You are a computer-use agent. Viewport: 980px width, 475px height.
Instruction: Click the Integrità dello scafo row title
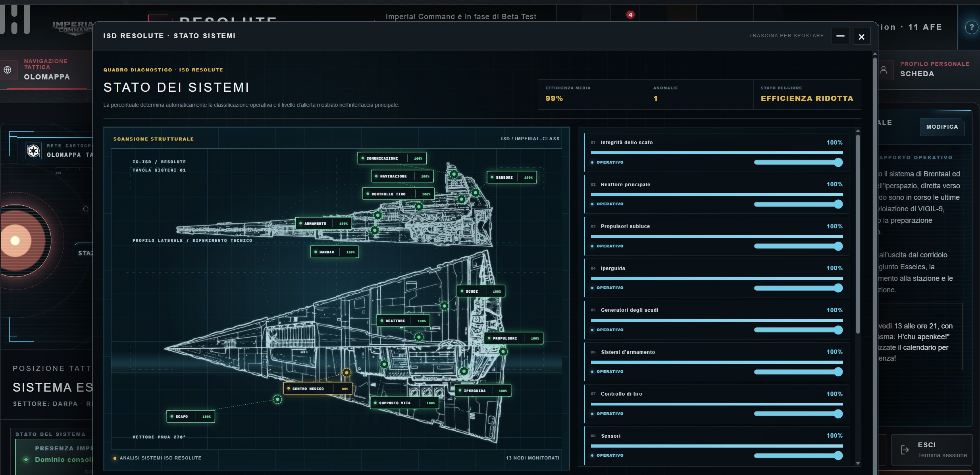tap(627, 143)
